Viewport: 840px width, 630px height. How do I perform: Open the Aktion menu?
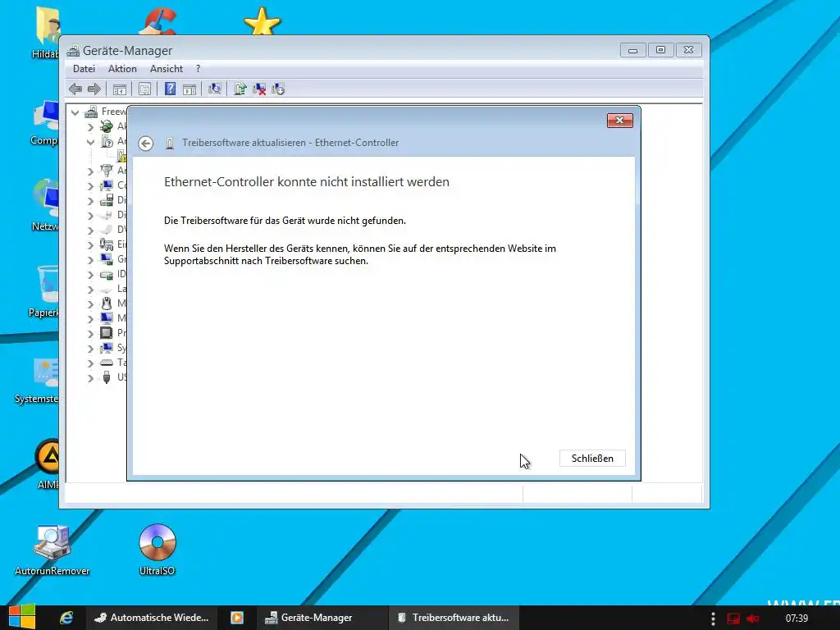tap(122, 69)
